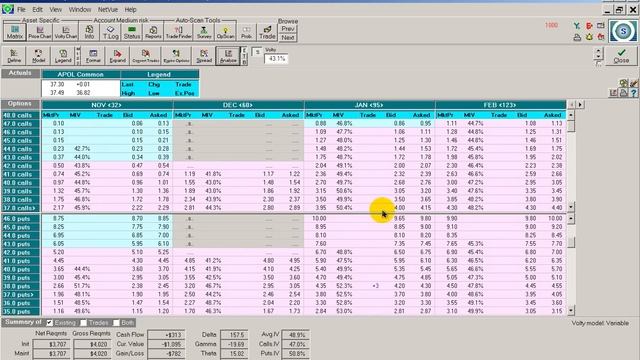Open the Price Chart tool
This screenshot has width=640, height=360.
click(40, 32)
